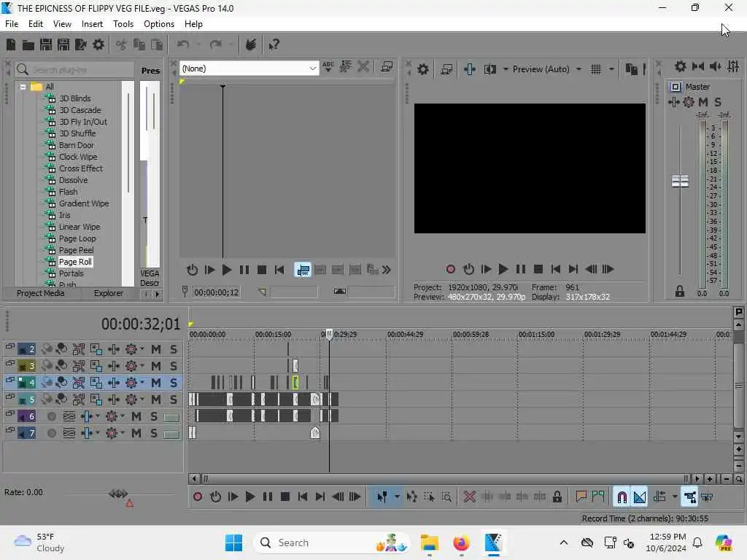Select the Zoom Edit magnifier tool
Viewport: 747px width, 560px height.
click(x=446, y=497)
